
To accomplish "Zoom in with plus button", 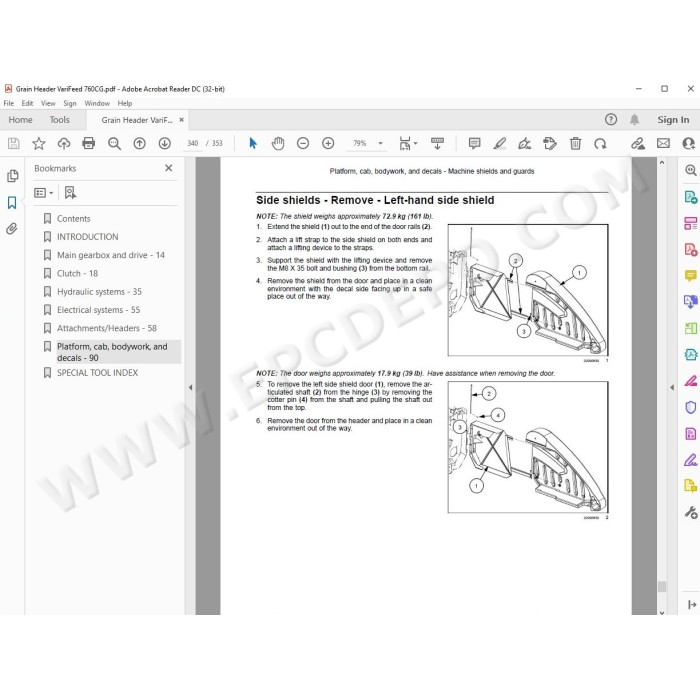I will [x=328, y=143].
